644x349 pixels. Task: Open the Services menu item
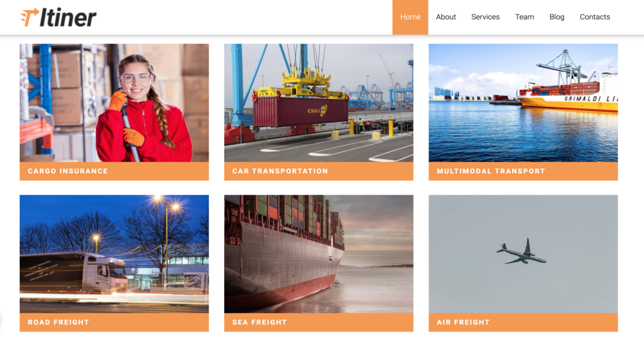click(x=485, y=17)
